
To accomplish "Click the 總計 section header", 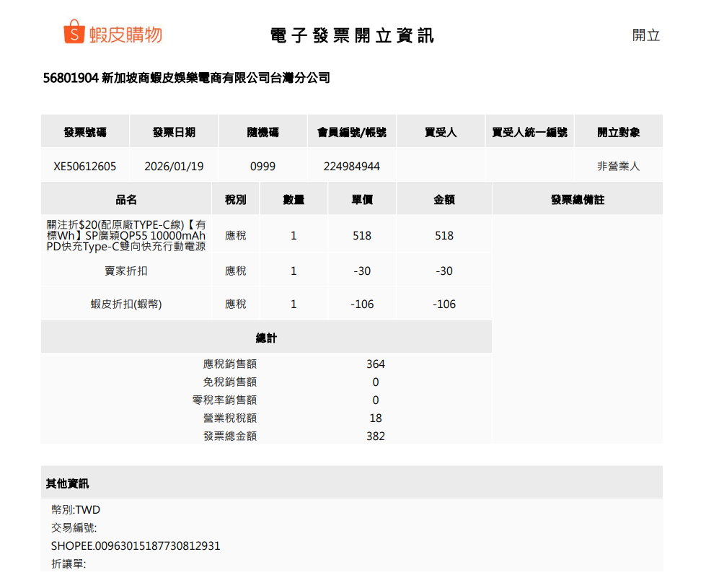I will 266,338.
